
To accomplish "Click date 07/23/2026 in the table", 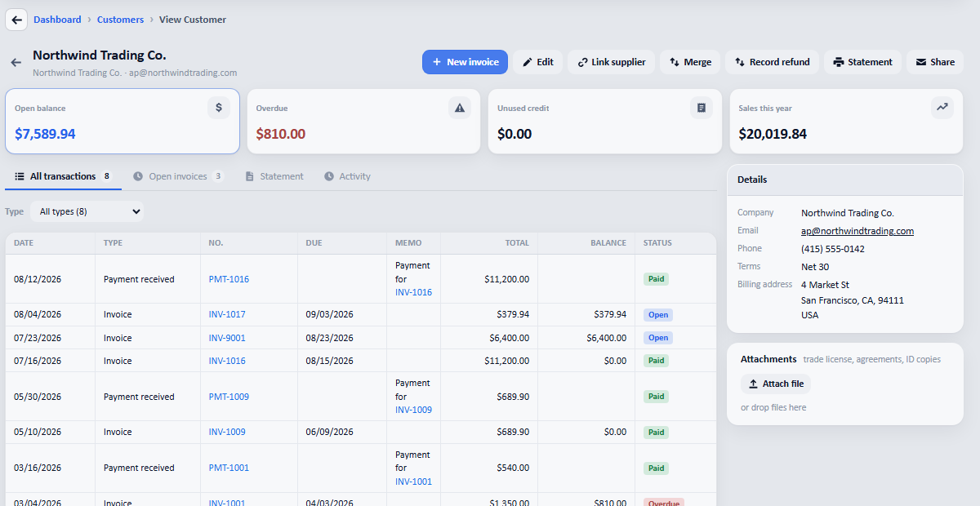I will [x=38, y=338].
